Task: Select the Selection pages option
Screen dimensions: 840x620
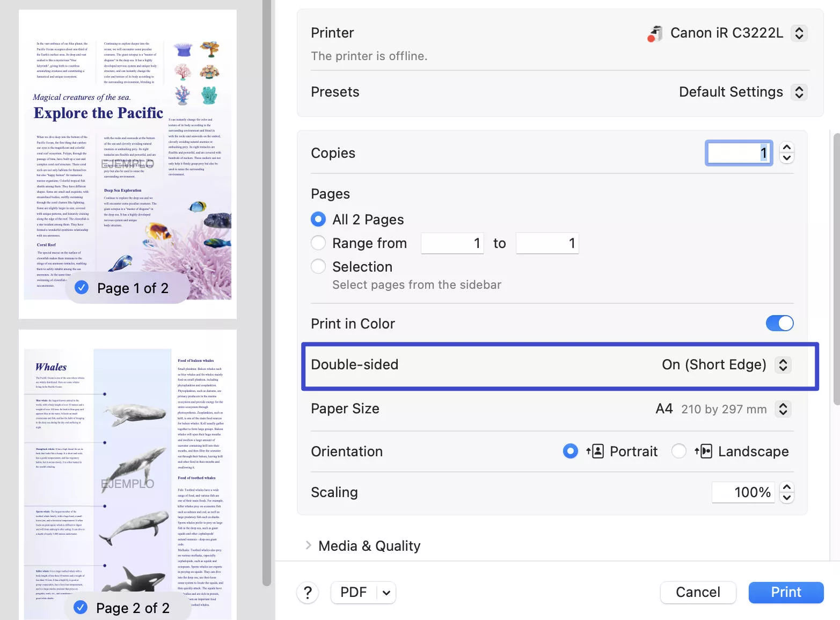Action: tap(318, 266)
